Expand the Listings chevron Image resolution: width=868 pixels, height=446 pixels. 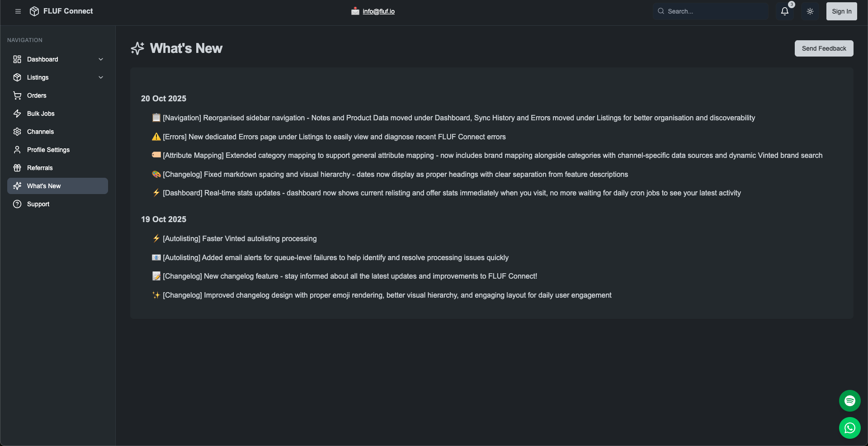tap(101, 77)
